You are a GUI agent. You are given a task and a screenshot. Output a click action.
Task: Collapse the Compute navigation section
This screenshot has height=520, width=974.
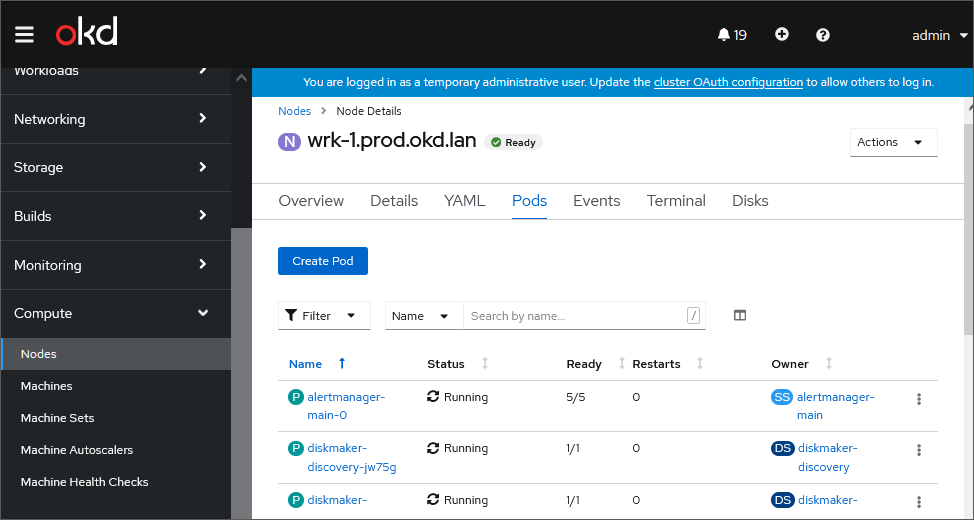tap(115, 313)
